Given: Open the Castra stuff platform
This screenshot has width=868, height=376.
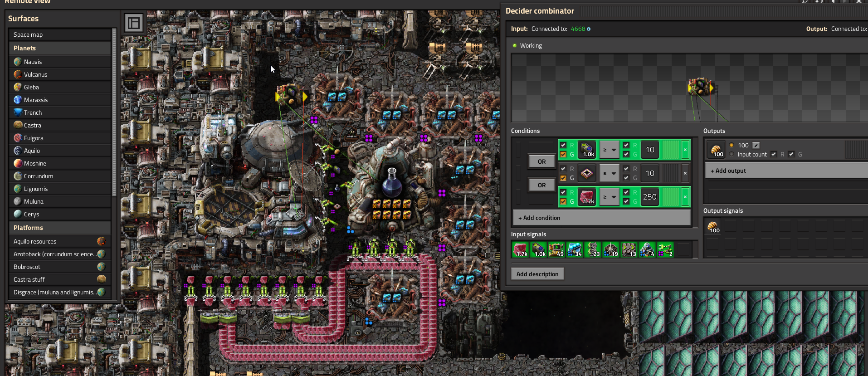Looking at the screenshot, I should tap(60, 279).
